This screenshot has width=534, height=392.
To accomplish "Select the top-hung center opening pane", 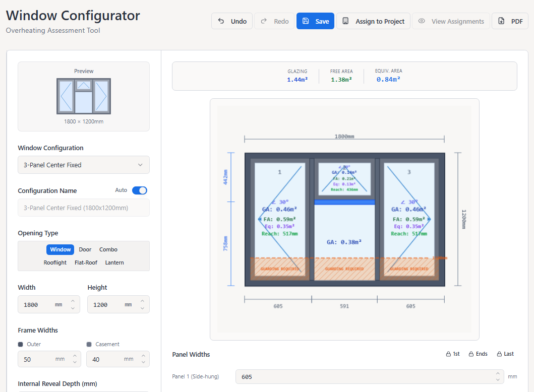I will (x=344, y=179).
